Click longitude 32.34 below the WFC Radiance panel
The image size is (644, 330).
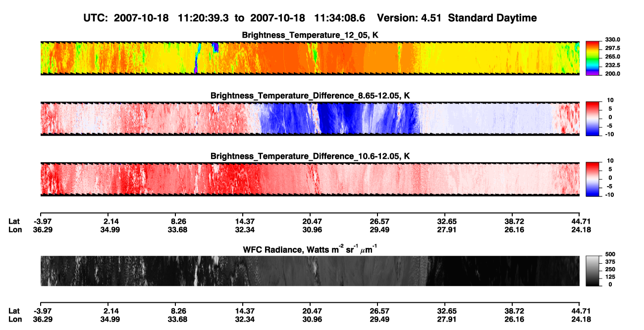coord(246,319)
